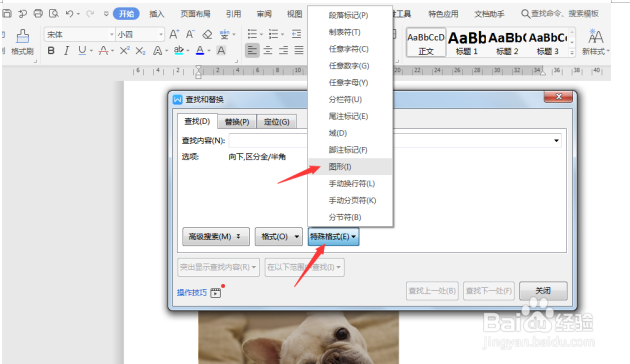
Task: Select 段落标记(P) menu item
Action: tap(350, 15)
